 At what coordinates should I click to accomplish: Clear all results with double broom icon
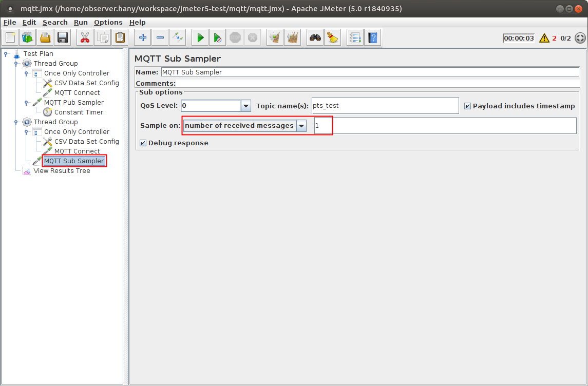(293, 37)
